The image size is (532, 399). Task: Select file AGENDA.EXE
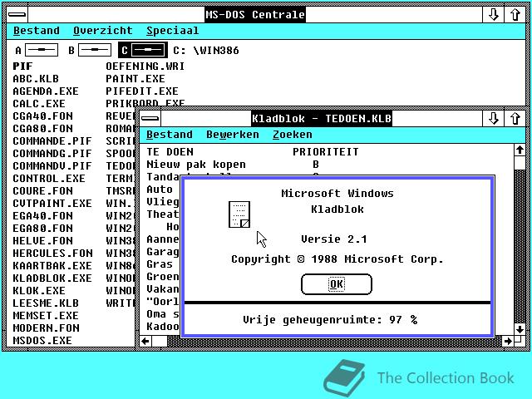click(46, 91)
